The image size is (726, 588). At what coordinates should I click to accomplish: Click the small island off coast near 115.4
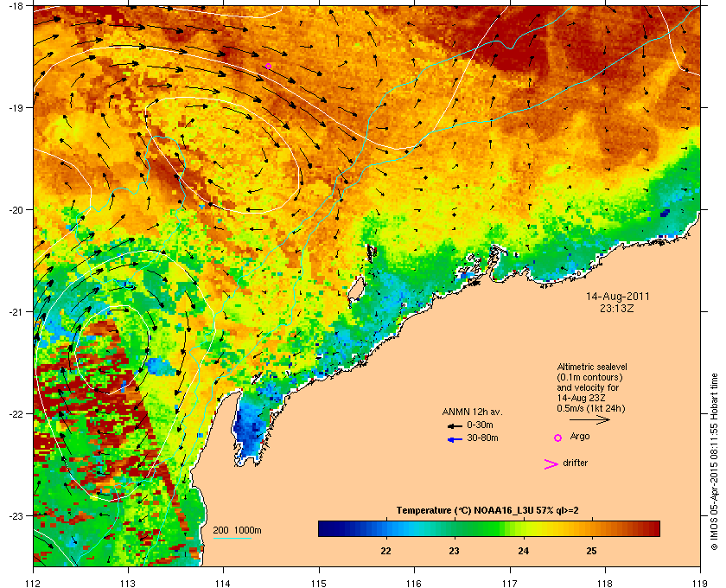pos(355,289)
